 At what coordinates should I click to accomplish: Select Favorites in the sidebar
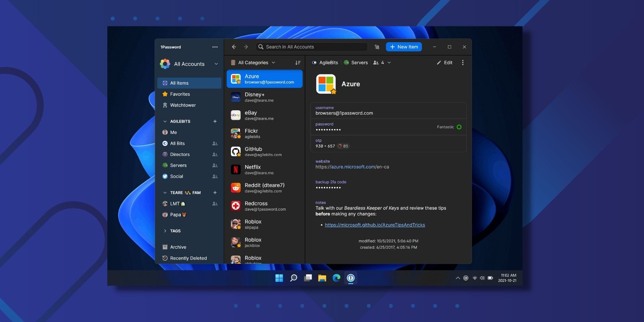coord(180,94)
